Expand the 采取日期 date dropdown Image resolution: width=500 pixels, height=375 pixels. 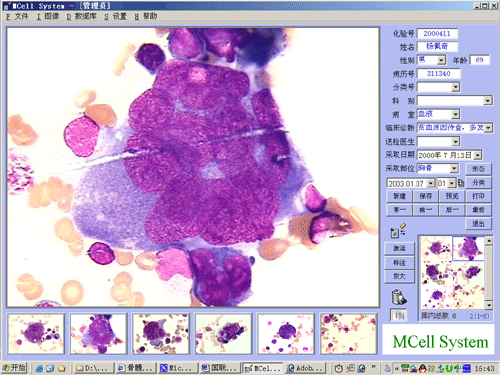[478, 155]
